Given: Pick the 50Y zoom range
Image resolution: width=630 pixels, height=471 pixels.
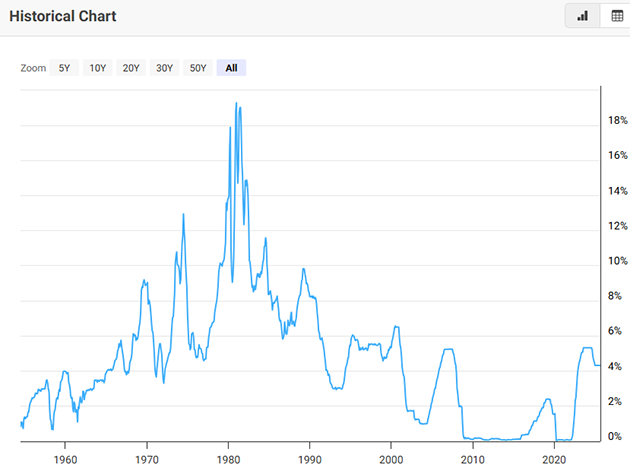Looking at the screenshot, I should (x=197, y=68).
